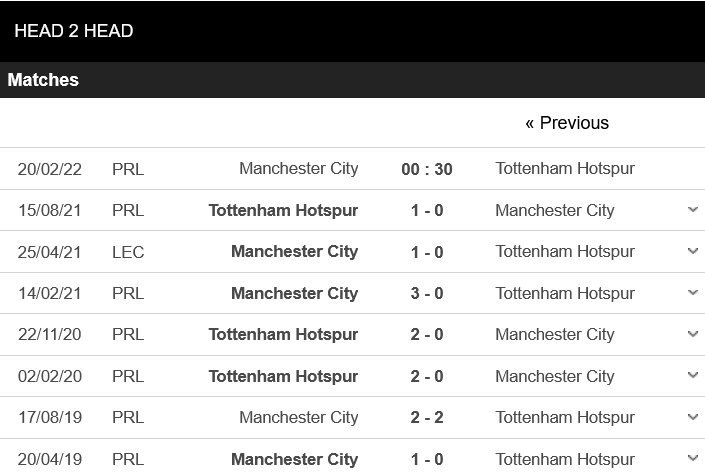Image resolution: width=705 pixels, height=476 pixels.
Task: Expand the 22/11/20 match row chevron
Action: (x=693, y=335)
